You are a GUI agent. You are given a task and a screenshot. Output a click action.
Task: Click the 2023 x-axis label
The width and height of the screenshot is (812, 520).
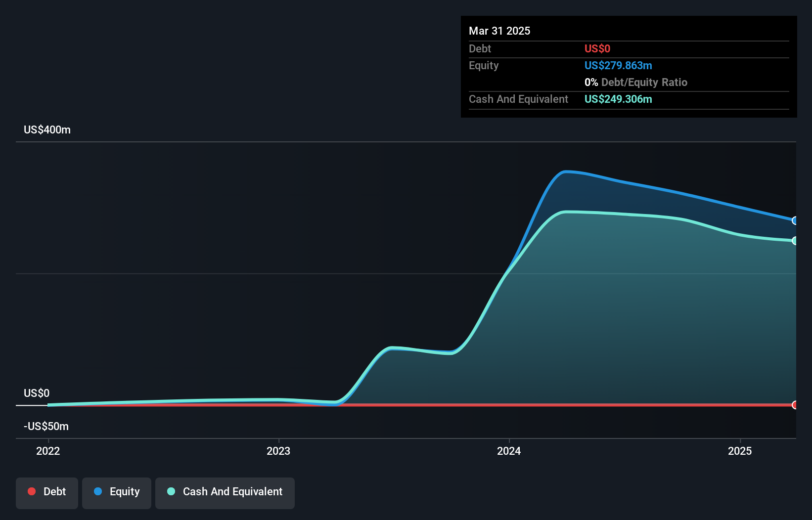[x=278, y=451]
